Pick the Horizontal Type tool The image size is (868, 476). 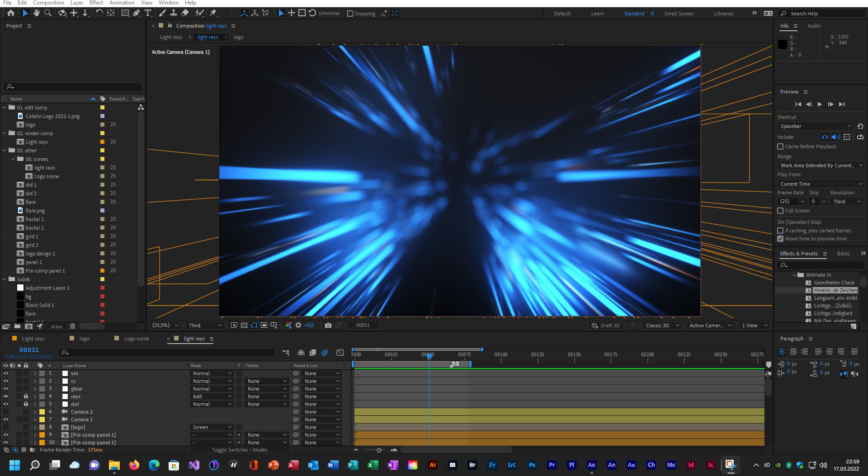148,13
